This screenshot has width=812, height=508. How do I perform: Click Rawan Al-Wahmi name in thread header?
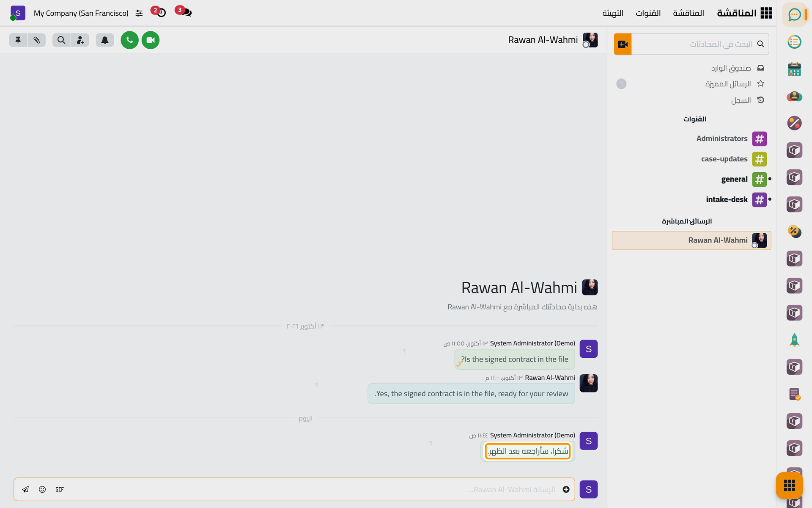tap(543, 40)
